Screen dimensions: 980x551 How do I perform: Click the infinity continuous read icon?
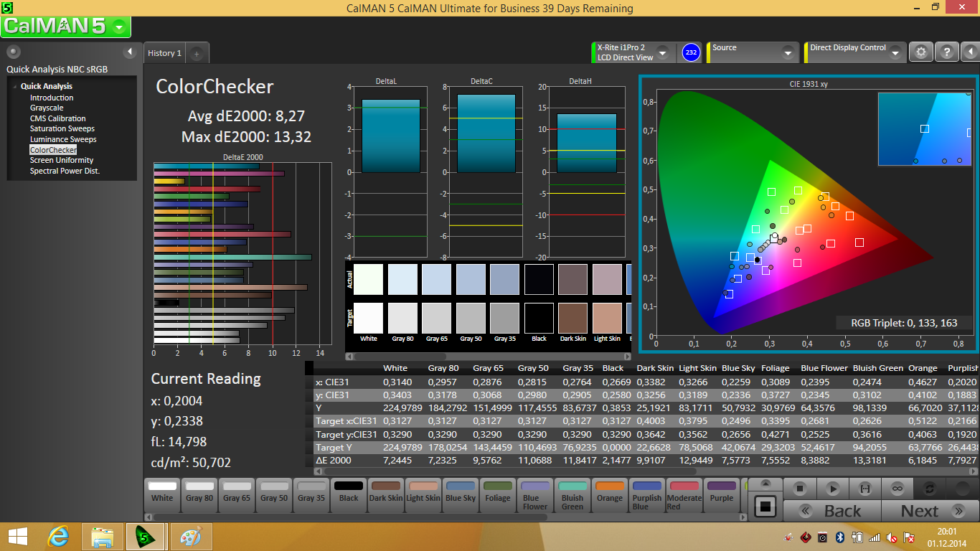897,489
